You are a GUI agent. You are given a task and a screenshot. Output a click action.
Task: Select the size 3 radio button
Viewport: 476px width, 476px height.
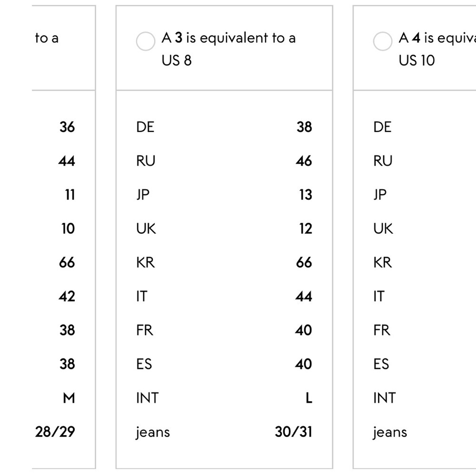pos(145,41)
